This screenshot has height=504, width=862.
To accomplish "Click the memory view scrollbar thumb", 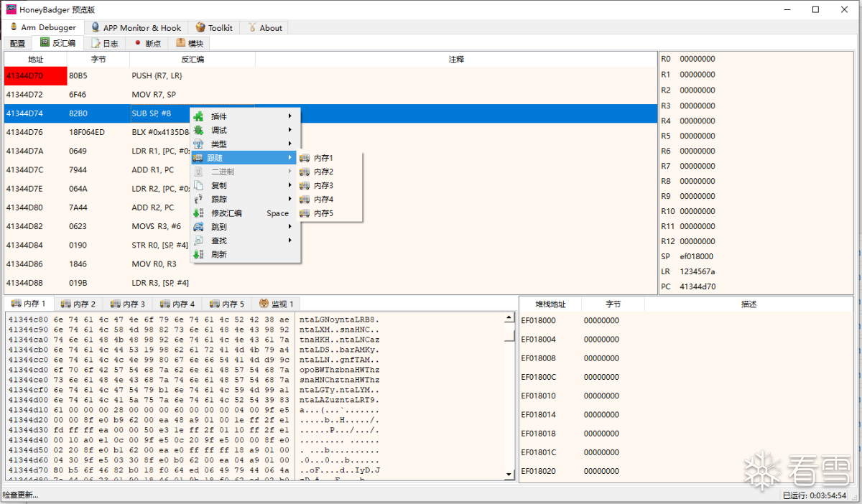I will pos(510,335).
